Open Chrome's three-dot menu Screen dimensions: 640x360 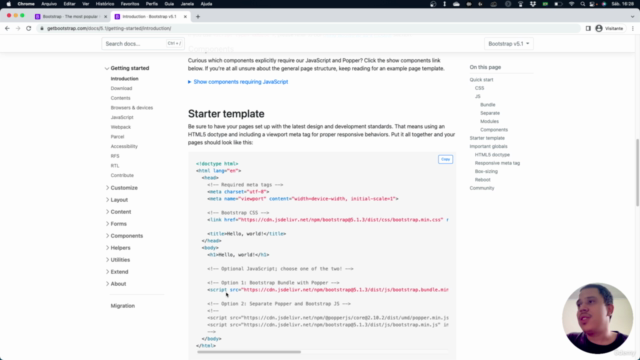pos(633,28)
